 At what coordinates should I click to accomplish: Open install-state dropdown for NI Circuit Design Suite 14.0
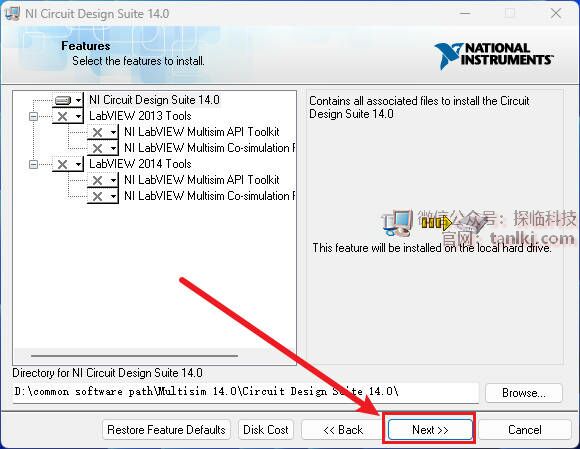(x=68, y=100)
